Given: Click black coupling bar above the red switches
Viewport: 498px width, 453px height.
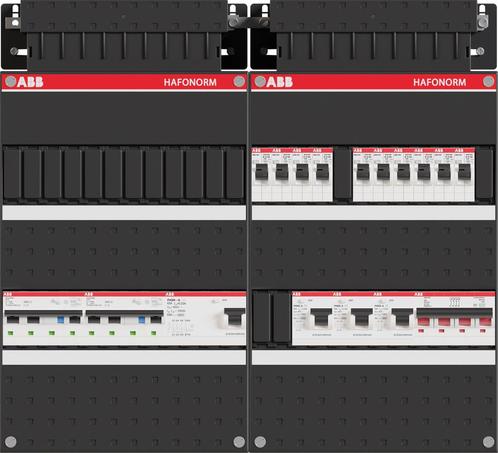Looking at the screenshot, I should point(454,312).
